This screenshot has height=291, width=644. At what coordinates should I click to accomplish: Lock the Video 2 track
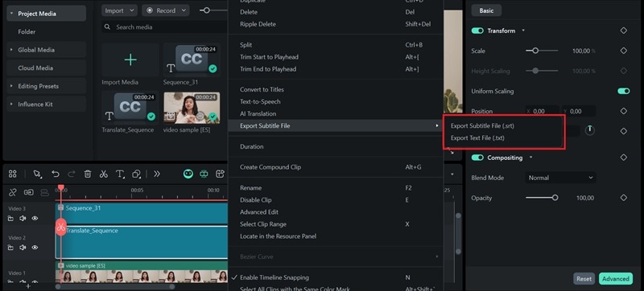tap(10, 248)
